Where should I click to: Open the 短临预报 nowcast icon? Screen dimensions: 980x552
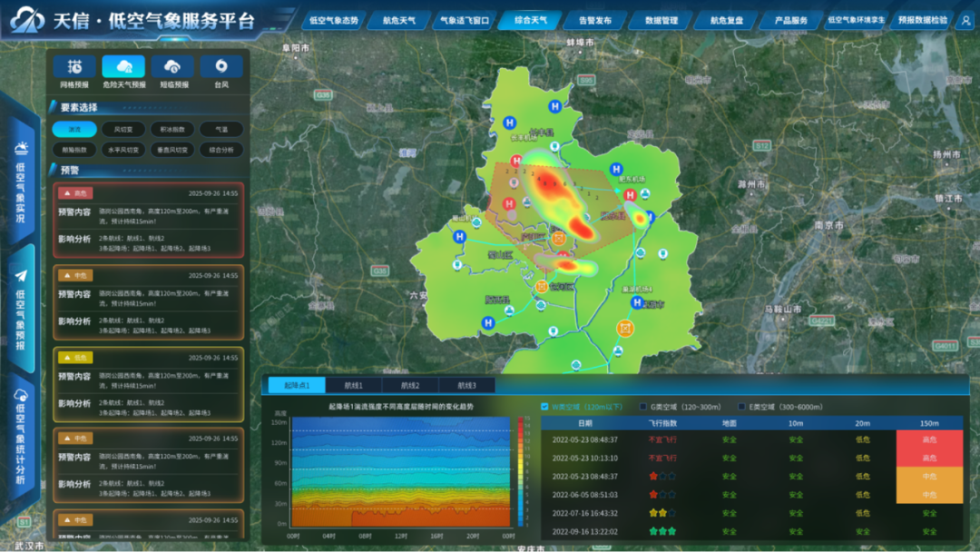(172, 67)
